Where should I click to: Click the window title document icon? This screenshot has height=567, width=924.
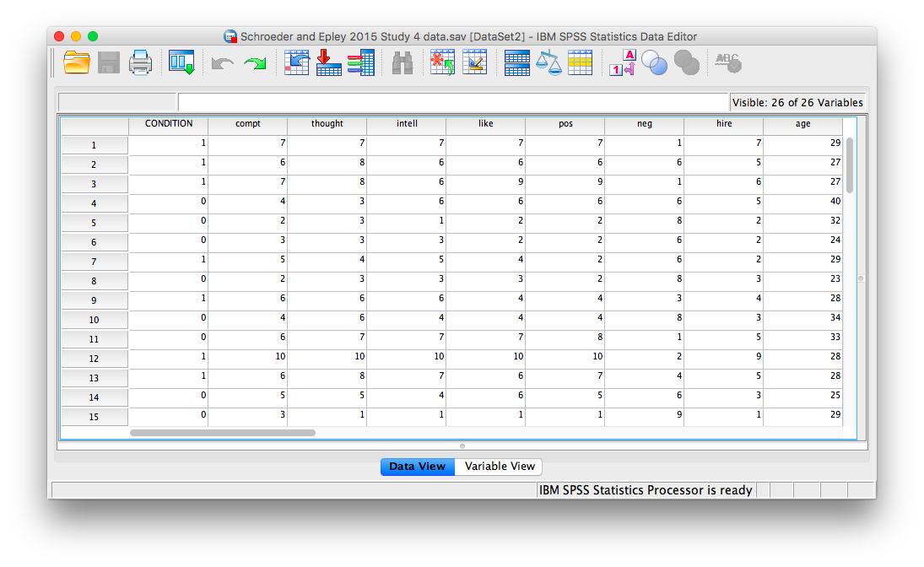point(230,36)
